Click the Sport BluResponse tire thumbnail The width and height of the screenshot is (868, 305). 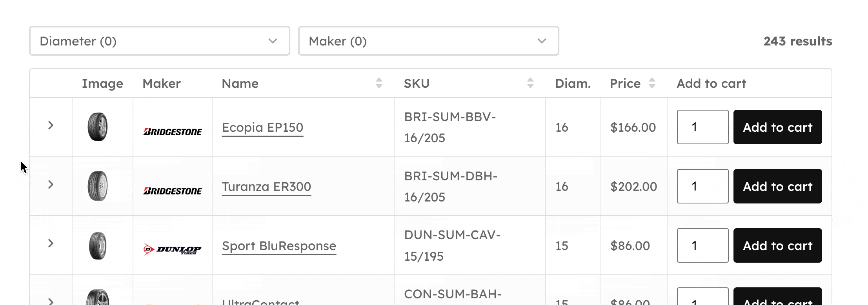(98, 246)
